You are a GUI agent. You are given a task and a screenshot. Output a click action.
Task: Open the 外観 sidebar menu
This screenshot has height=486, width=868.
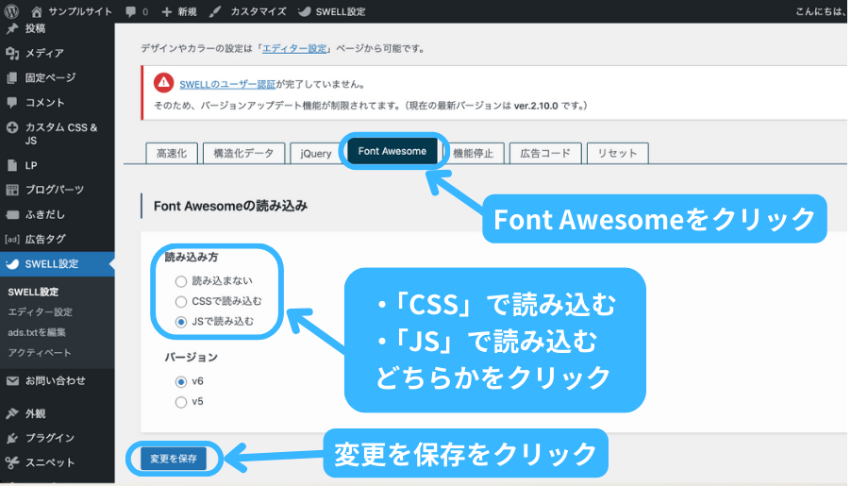36,413
